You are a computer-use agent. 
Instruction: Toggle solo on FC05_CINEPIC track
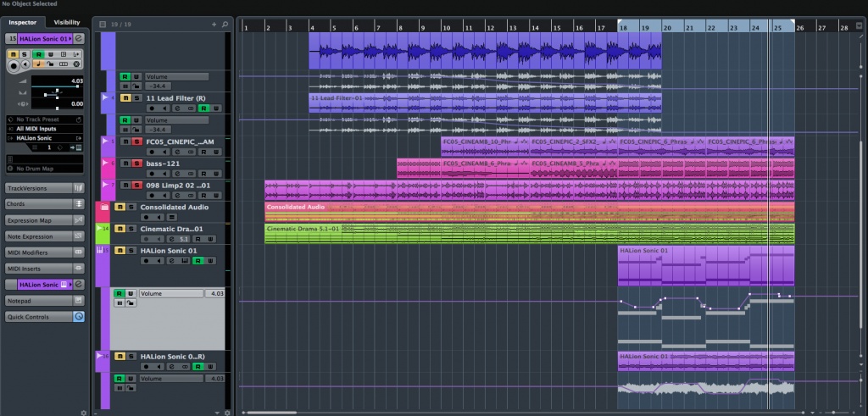(x=136, y=141)
